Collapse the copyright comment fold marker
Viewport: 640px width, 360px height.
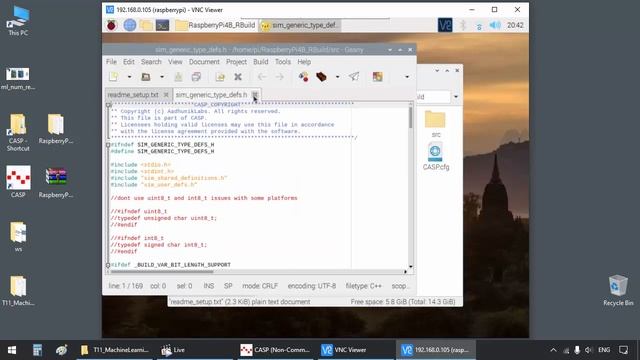coord(108,105)
